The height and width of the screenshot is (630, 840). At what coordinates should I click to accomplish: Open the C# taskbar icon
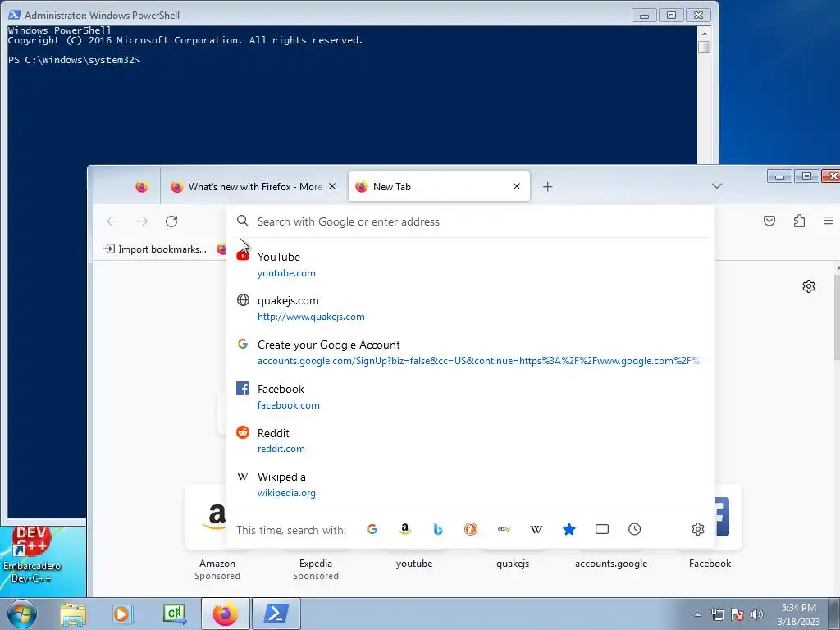174,614
